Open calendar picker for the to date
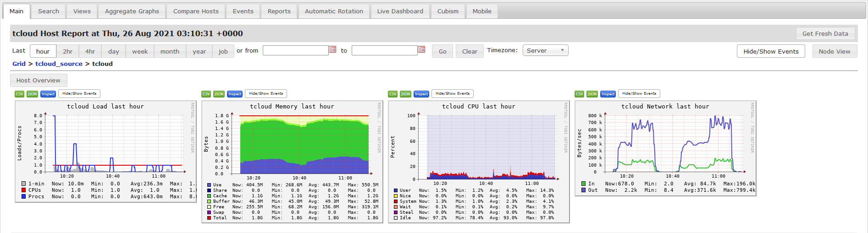 click(x=421, y=49)
